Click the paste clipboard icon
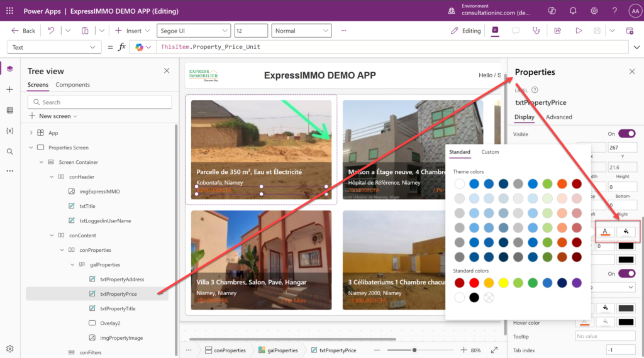This screenshot has width=644, height=358. [x=85, y=31]
